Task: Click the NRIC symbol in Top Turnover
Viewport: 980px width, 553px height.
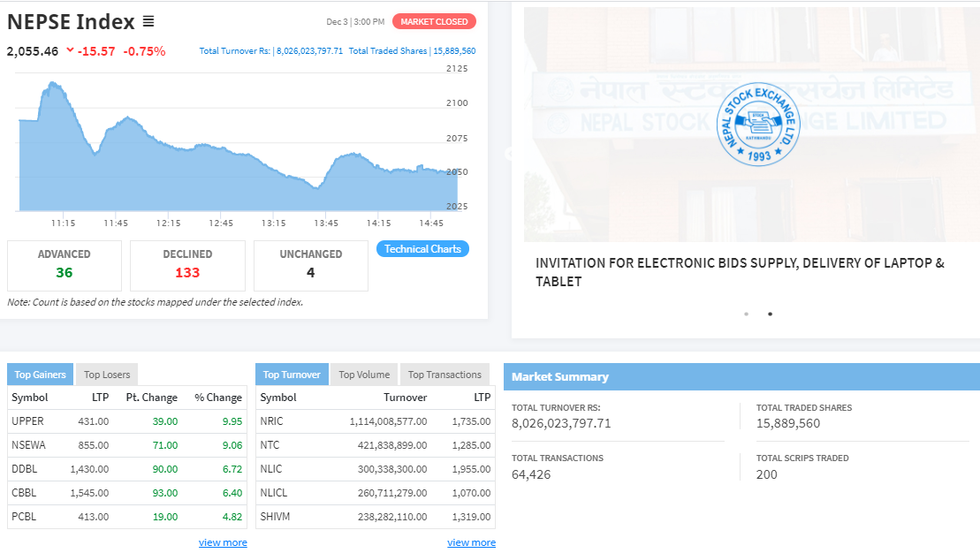Action: (x=271, y=421)
